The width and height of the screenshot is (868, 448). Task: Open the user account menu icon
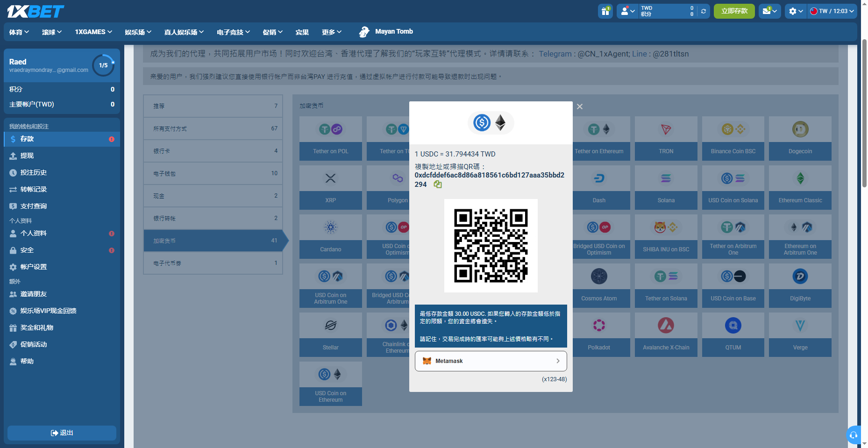(628, 11)
